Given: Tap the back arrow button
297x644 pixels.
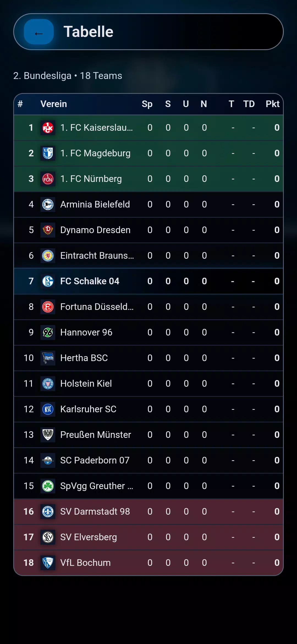Looking at the screenshot, I should [x=39, y=32].
